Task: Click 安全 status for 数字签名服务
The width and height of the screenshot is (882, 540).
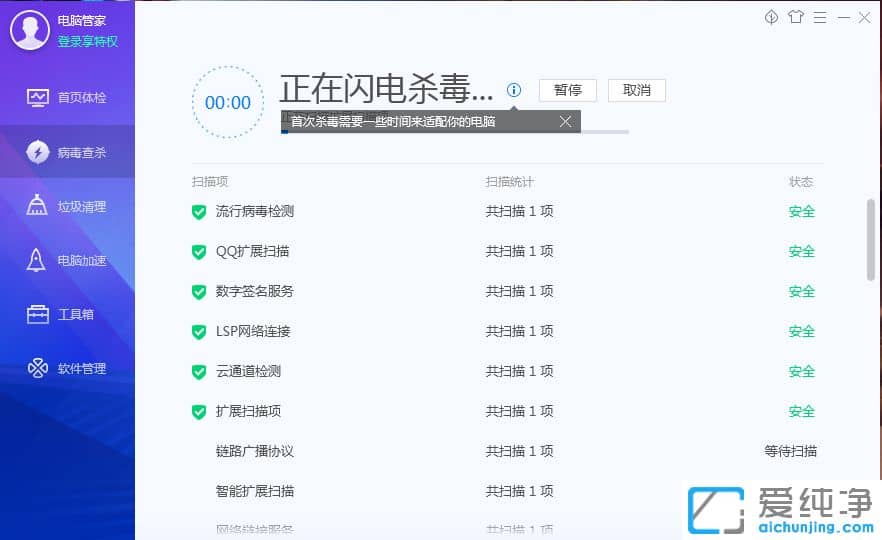Action: 802,291
